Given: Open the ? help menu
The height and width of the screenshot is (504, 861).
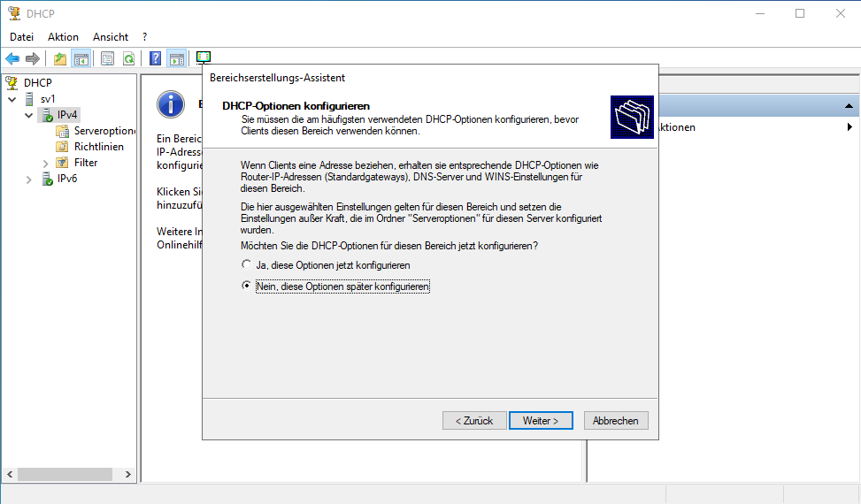Looking at the screenshot, I should (x=144, y=37).
